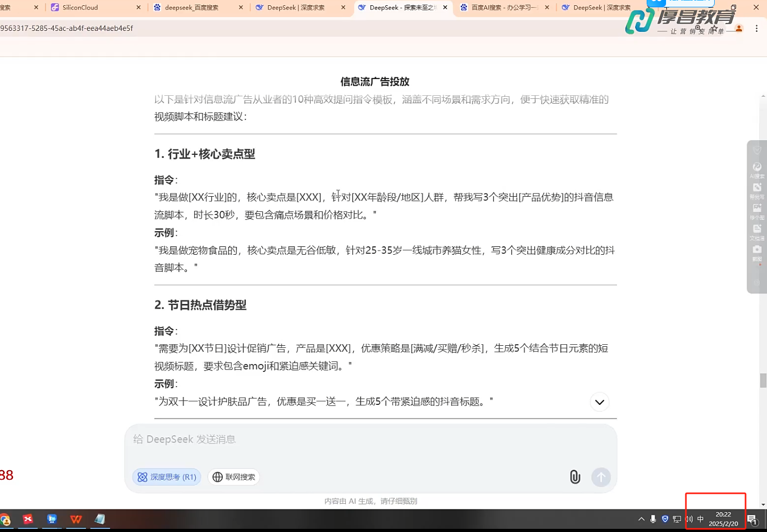
Task: Click the 帮我写 writing assistant icon
Action: (757, 189)
